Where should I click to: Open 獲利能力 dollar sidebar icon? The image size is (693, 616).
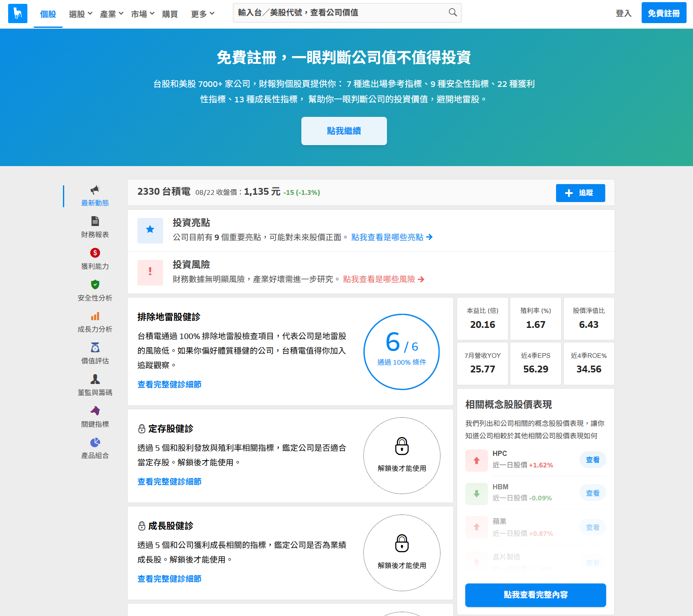click(x=95, y=253)
